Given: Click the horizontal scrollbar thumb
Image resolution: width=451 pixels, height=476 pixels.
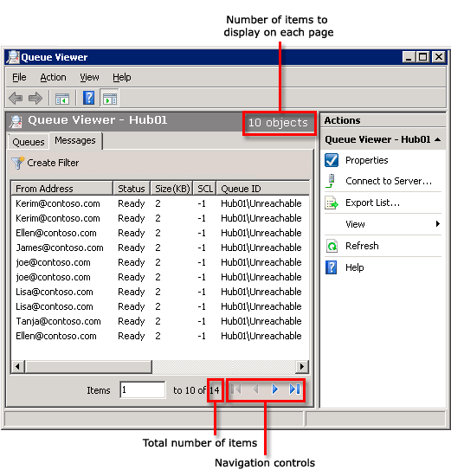Looking at the screenshot, I should click(88, 366).
